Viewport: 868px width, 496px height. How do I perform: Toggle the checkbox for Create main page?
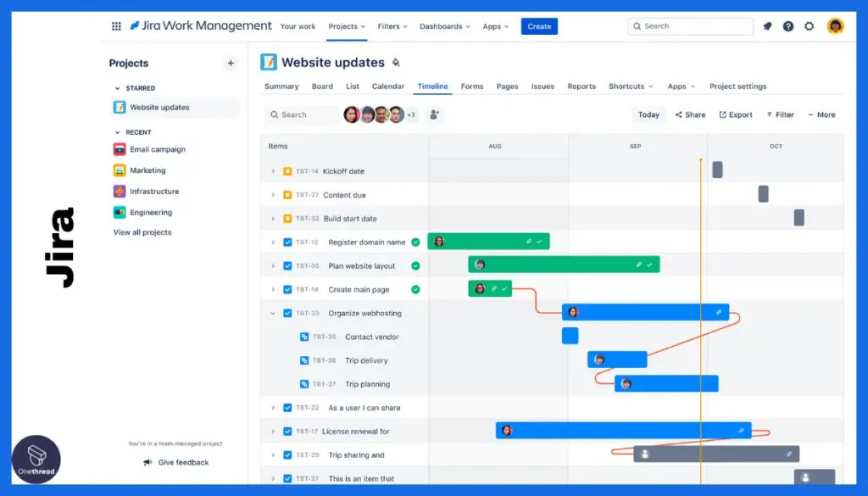click(x=287, y=289)
